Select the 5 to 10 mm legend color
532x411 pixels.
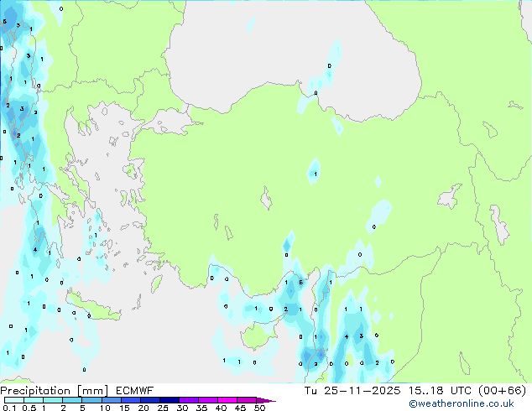click(91, 400)
